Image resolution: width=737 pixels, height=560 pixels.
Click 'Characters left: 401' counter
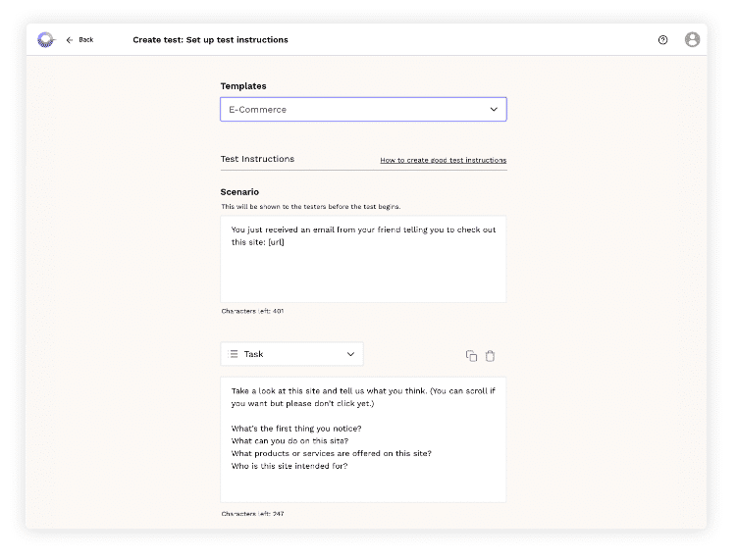[252, 311]
